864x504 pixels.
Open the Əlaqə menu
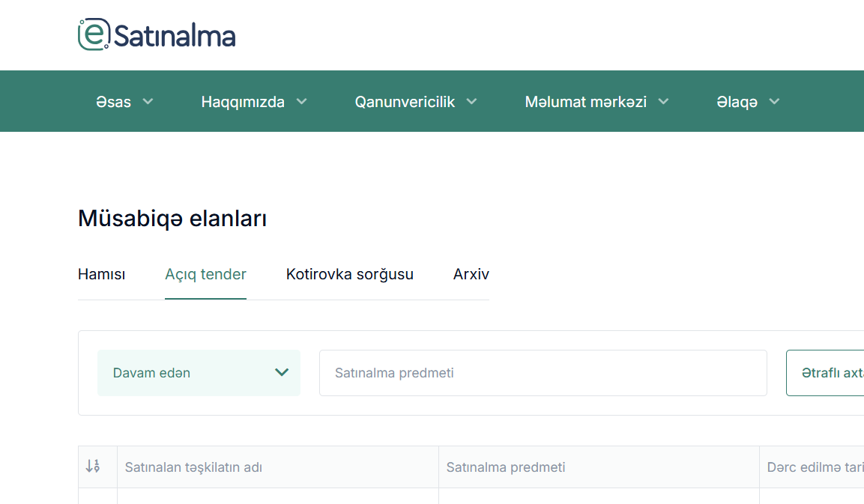(x=737, y=102)
